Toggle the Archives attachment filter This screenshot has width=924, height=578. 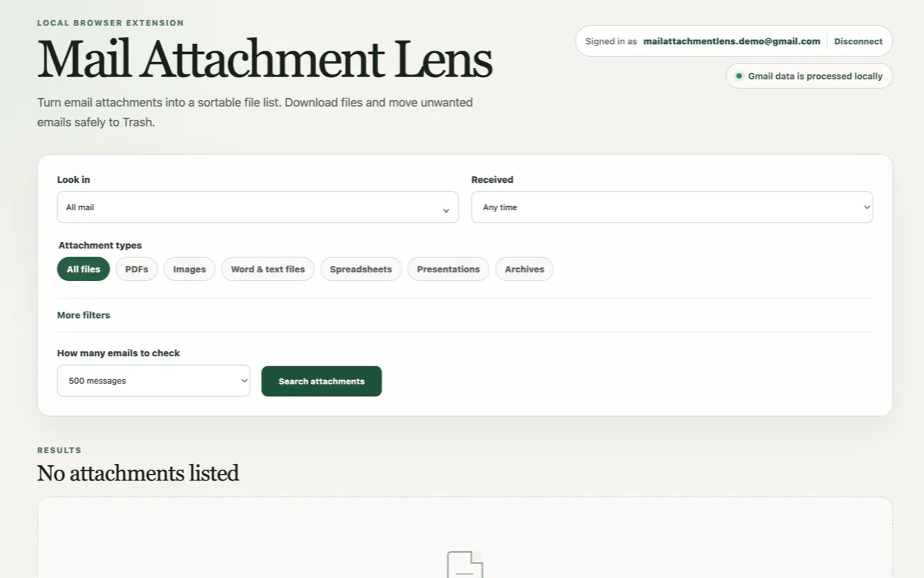click(x=524, y=269)
